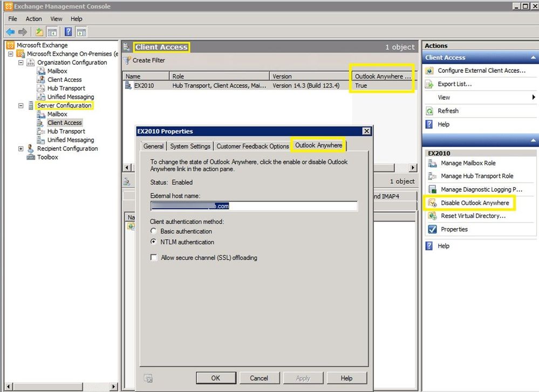Select the NTLM authentication radio button
Image resolution: width=539 pixels, height=392 pixels.
point(153,242)
